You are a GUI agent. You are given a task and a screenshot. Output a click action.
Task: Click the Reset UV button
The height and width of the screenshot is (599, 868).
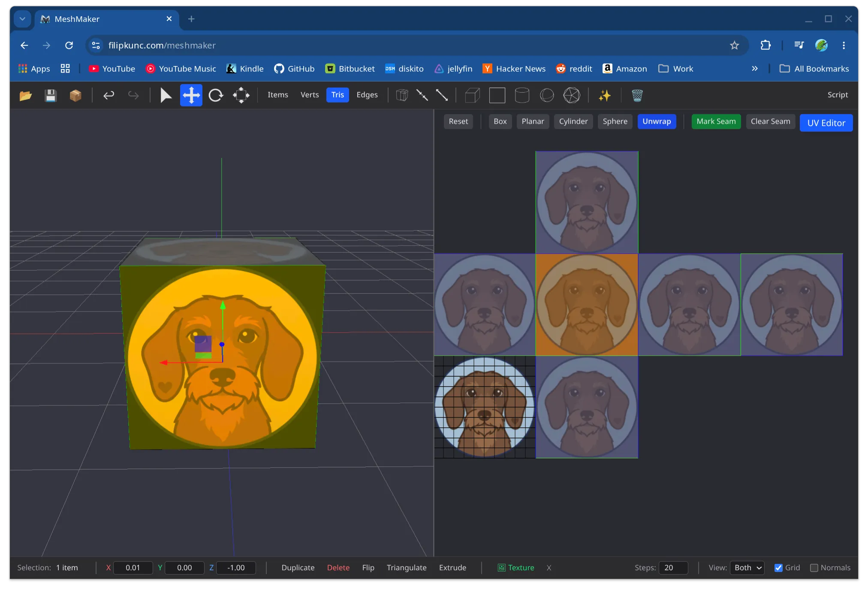(x=458, y=121)
